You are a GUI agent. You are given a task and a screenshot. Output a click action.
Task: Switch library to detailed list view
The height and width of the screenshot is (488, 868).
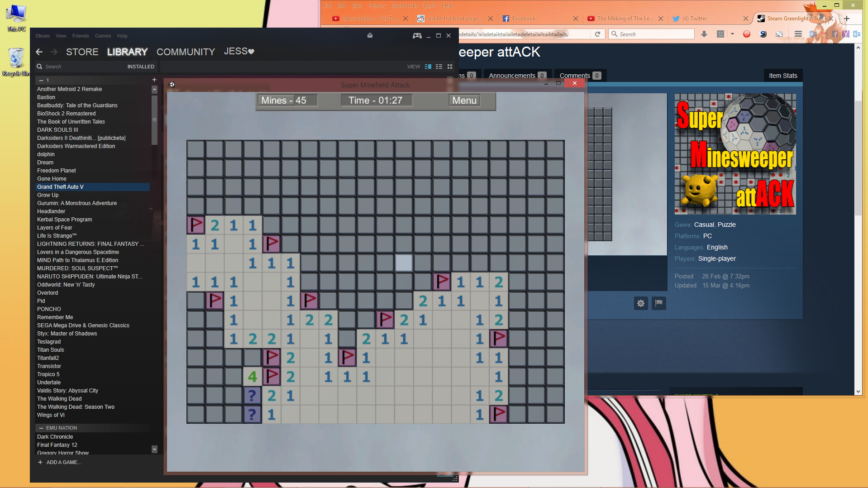(x=428, y=67)
